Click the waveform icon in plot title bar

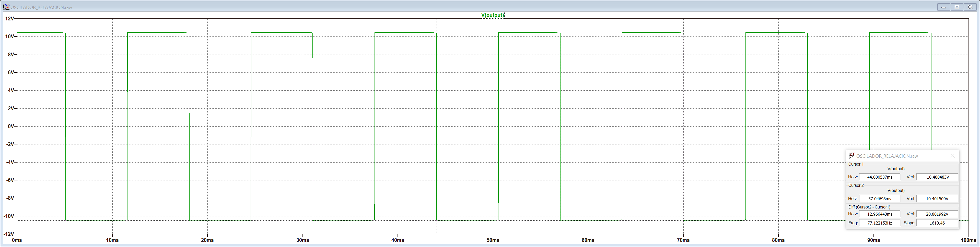pyautogui.click(x=6, y=7)
